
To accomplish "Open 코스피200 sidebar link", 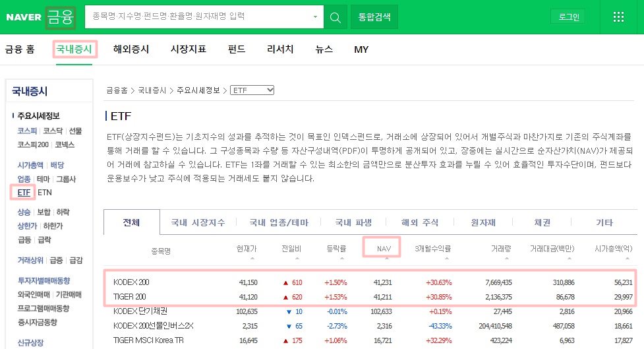I will click(33, 144).
